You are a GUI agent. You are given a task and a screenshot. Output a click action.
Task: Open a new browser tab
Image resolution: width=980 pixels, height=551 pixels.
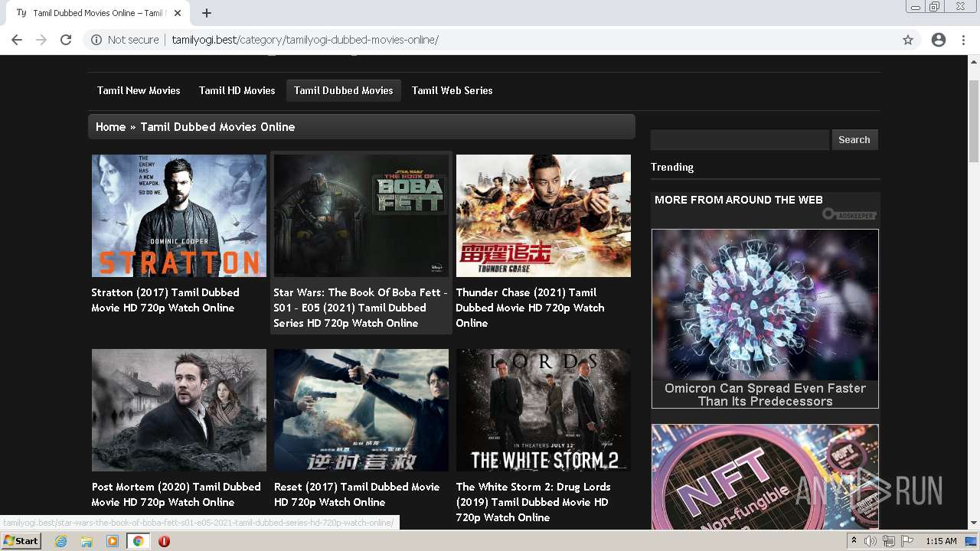click(x=207, y=13)
